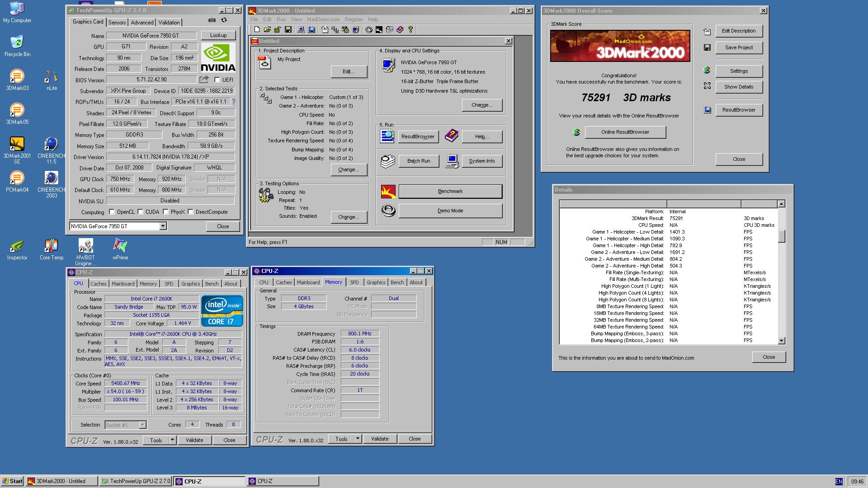Click the batch run stacked papers icon
This screenshot has height=488, width=868.
point(387,161)
